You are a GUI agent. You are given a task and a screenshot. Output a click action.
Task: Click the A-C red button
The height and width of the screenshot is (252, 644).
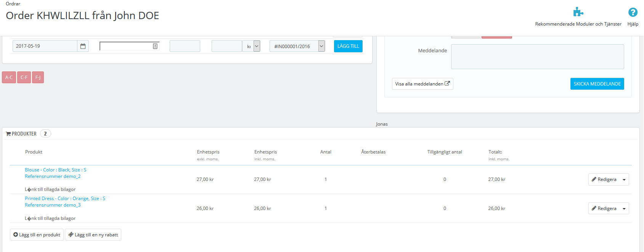click(9, 77)
